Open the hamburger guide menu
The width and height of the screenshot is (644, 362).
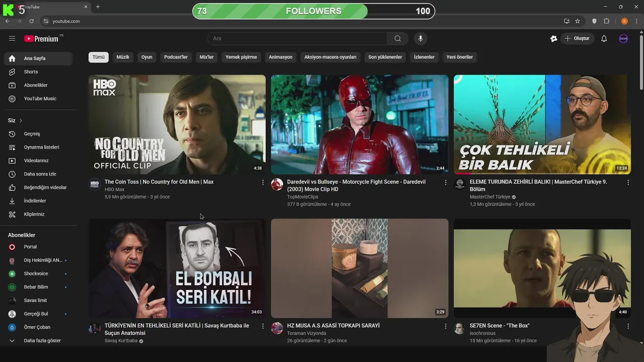click(x=12, y=39)
